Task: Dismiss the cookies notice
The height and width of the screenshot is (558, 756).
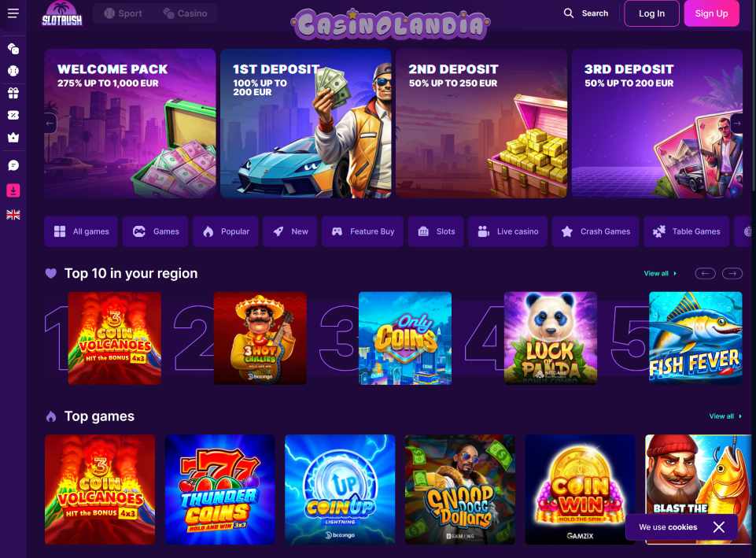Action: (x=718, y=527)
